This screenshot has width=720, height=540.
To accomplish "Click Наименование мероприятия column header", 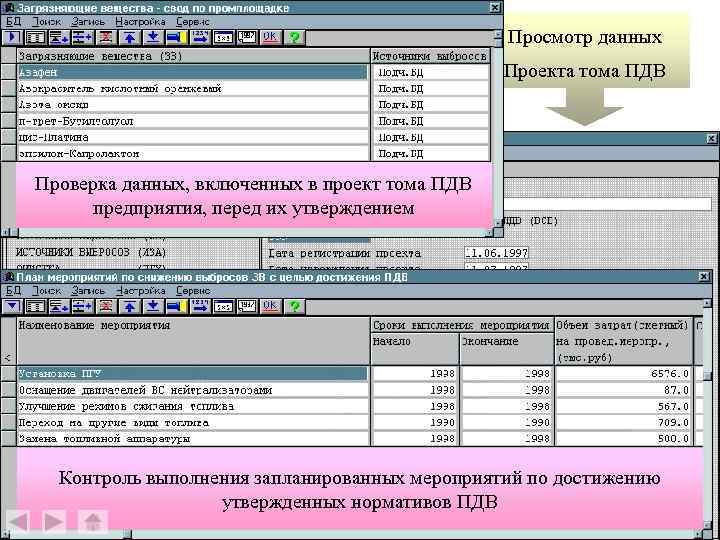I will tap(193, 341).
